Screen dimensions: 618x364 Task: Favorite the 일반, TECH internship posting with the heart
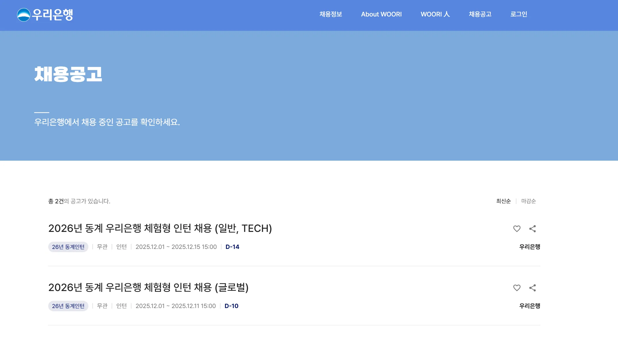517,229
